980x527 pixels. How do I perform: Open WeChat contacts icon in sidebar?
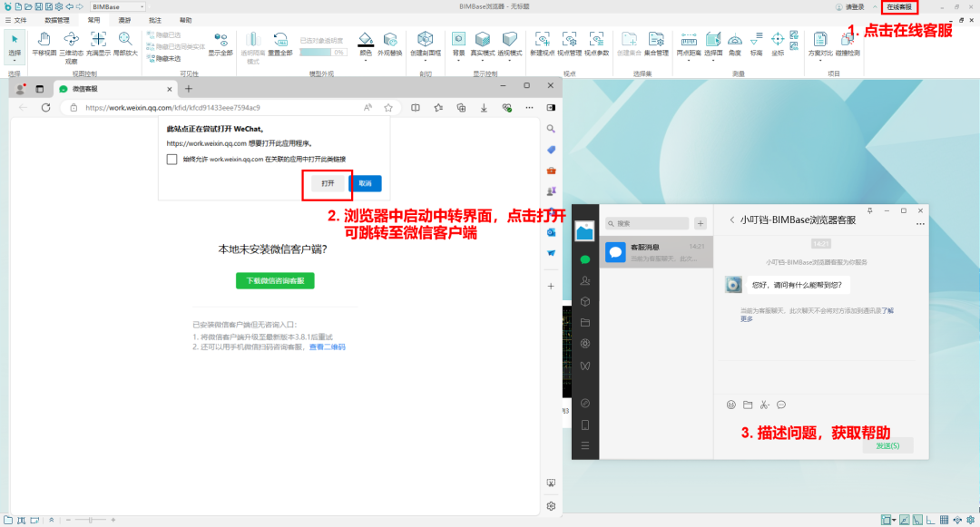(585, 280)
